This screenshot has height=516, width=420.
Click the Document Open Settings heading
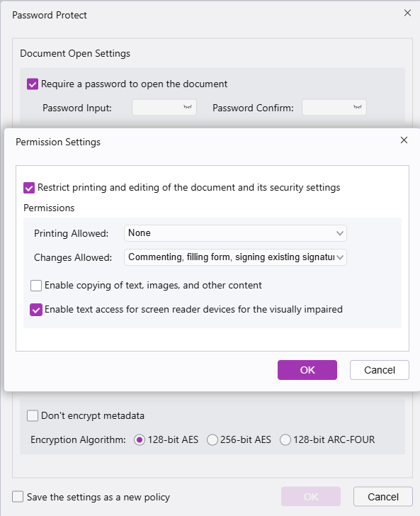point(75,53)
